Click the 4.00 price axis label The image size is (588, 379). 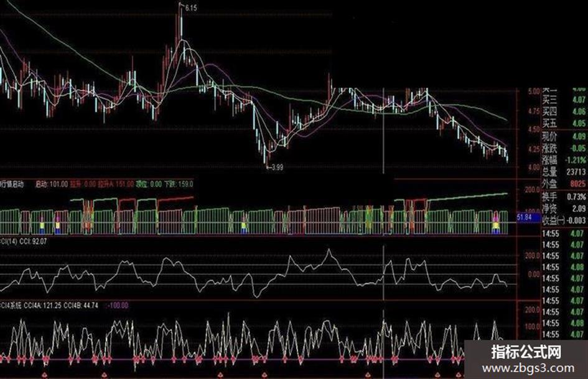coord(534,167)
